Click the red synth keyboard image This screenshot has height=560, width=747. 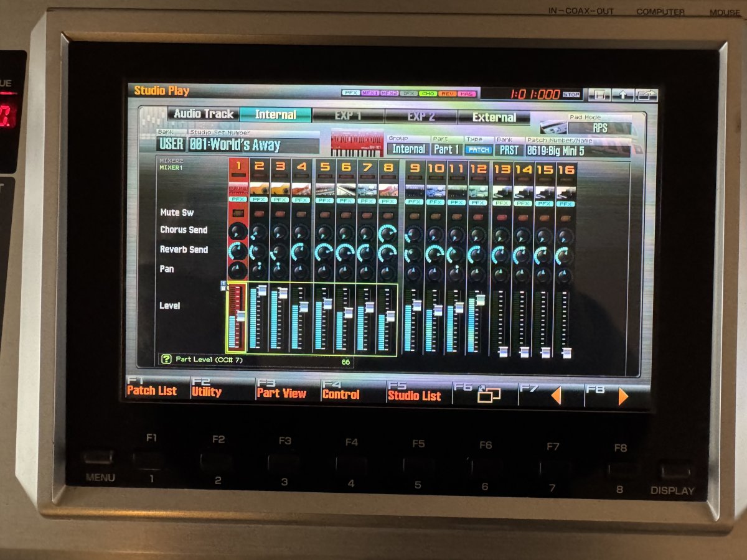pos(357,144)
